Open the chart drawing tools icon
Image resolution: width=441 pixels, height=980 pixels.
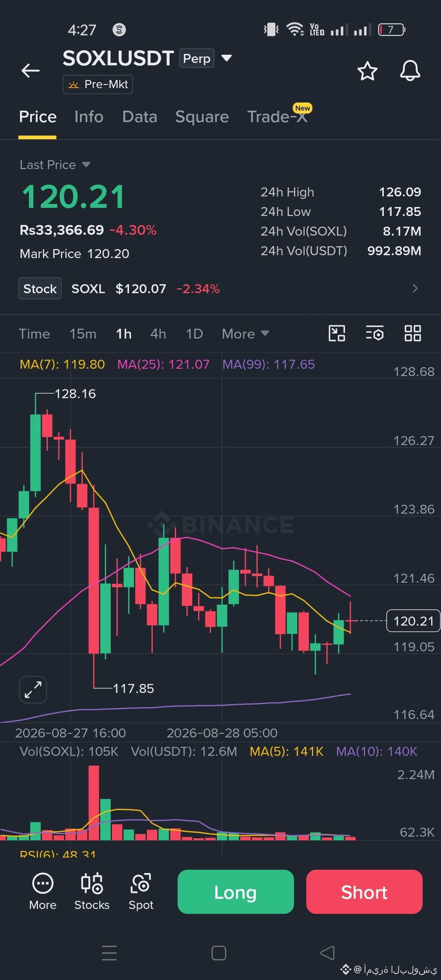337,333
